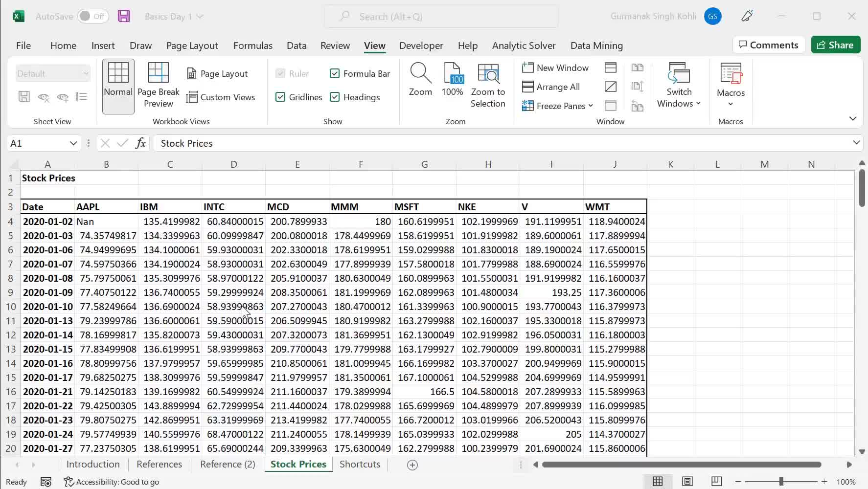The width and height of the screenshot is (868, 489).
Task: Open the Formulas ribbon tab
Action: point(252,45)
